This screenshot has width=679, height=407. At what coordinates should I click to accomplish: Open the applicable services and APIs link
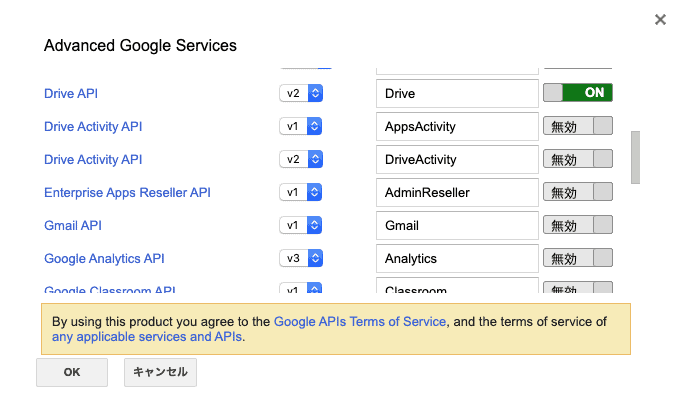click(x=146, y=337)
